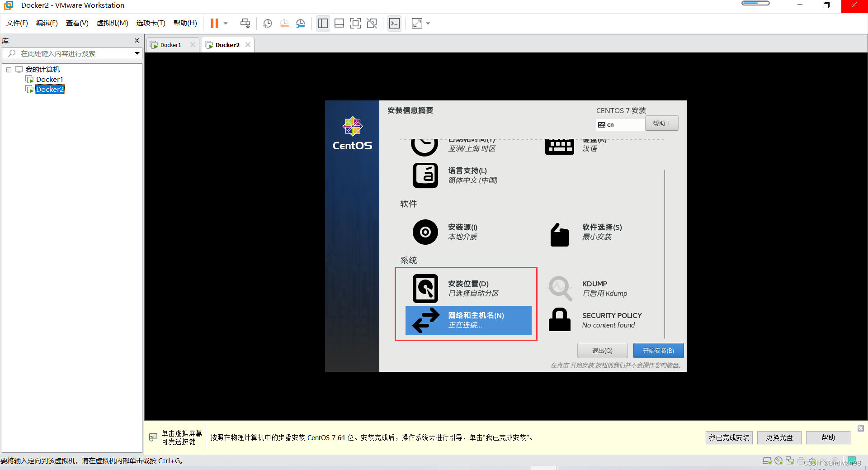Enter full screen mode

(x=355, y=23)
